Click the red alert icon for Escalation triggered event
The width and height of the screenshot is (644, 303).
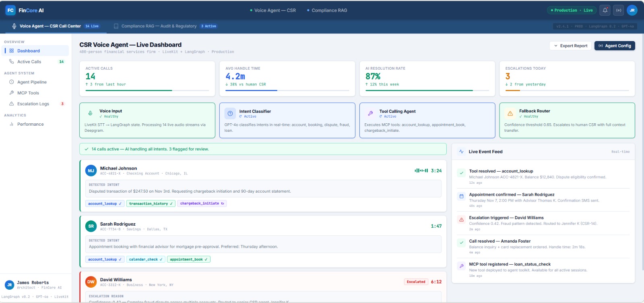461,220
